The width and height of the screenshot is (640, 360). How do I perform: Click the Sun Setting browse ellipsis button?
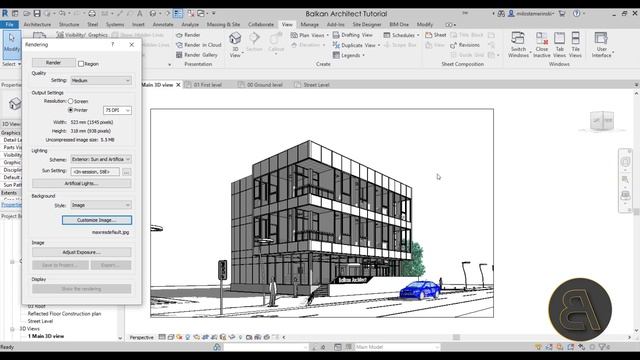127,172
